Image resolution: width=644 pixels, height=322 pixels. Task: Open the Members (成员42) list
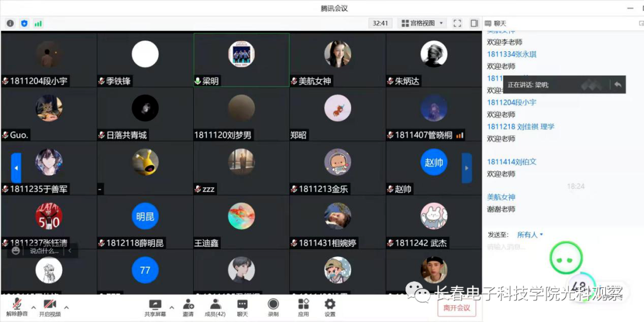pos(215,307)
